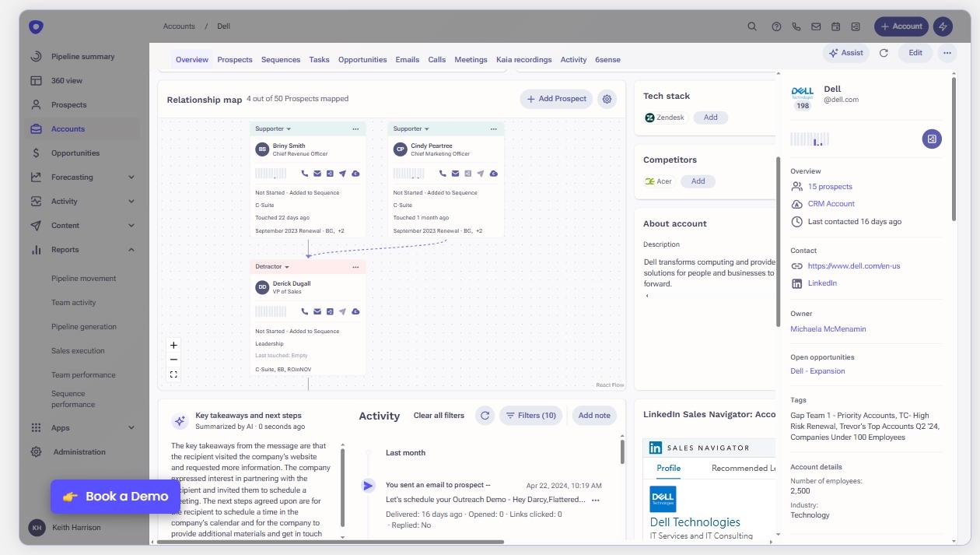Click Clear all filters
This screenshot has width=980, height=555.
[x=439, y=416]
